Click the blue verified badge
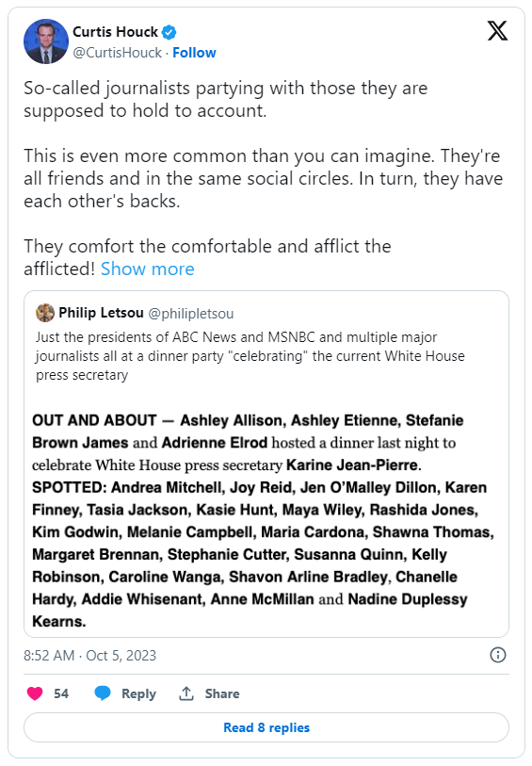Viewport: 532px width, 766px height. (169, 32)
